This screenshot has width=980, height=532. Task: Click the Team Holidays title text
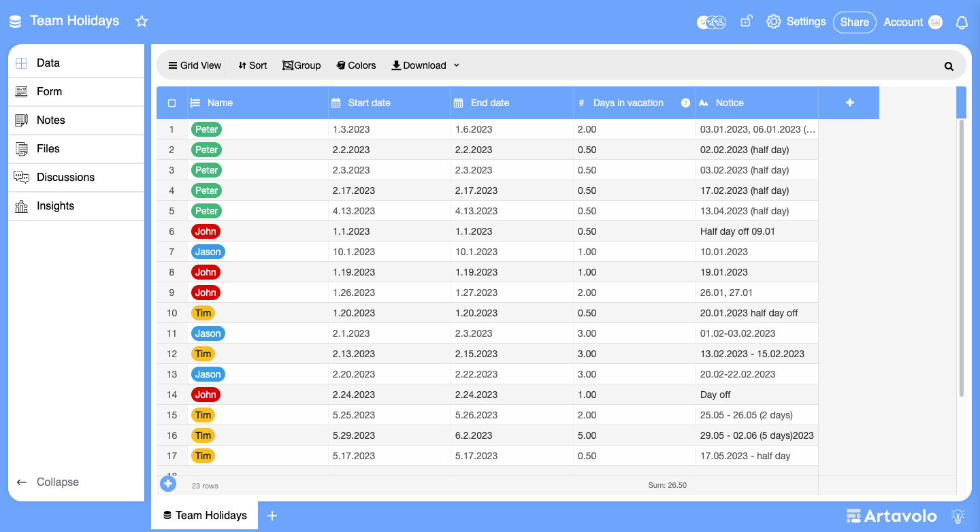74,21
